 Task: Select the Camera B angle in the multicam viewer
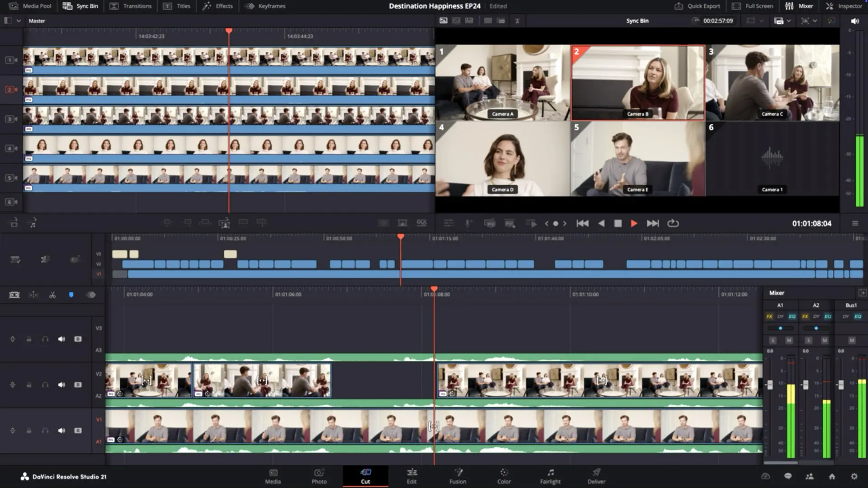637,81
